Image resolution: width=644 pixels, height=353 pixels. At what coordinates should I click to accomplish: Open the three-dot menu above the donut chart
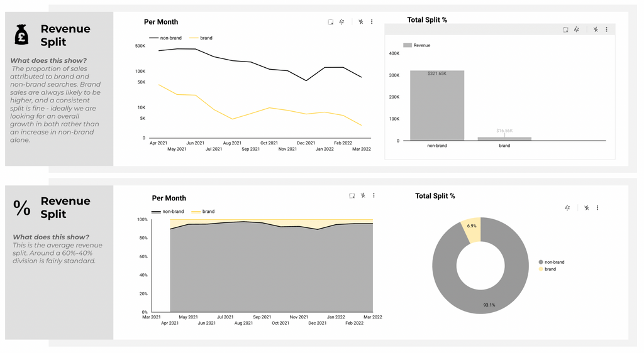[x=597, y=208]
